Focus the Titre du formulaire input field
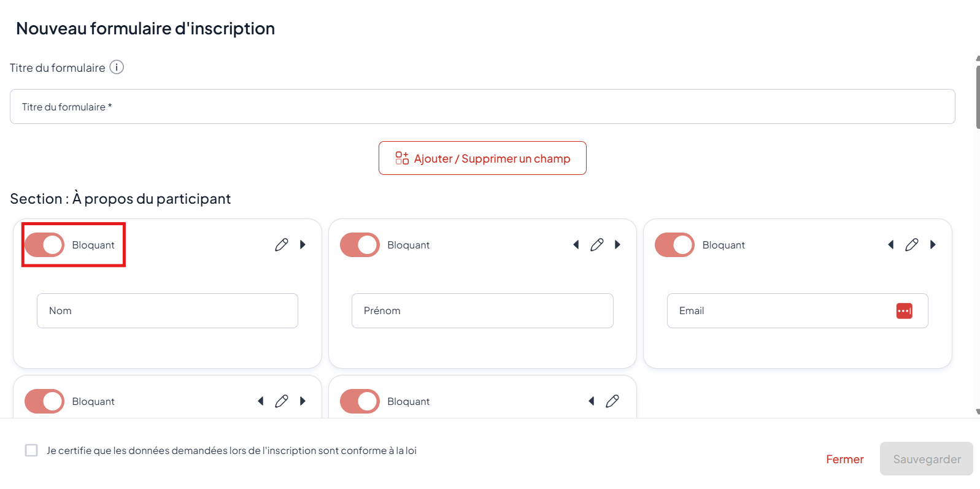The width and height of the screenshot is (980, 489). point(482,107)
